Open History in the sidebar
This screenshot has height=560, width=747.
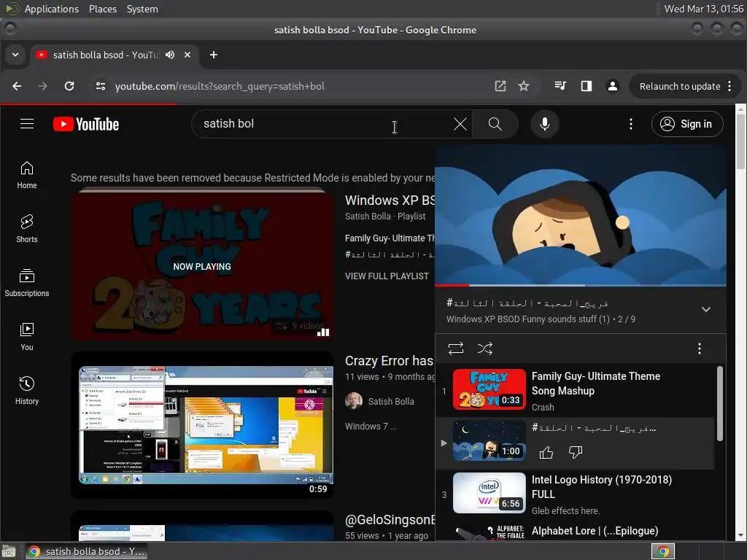(27, 391)
